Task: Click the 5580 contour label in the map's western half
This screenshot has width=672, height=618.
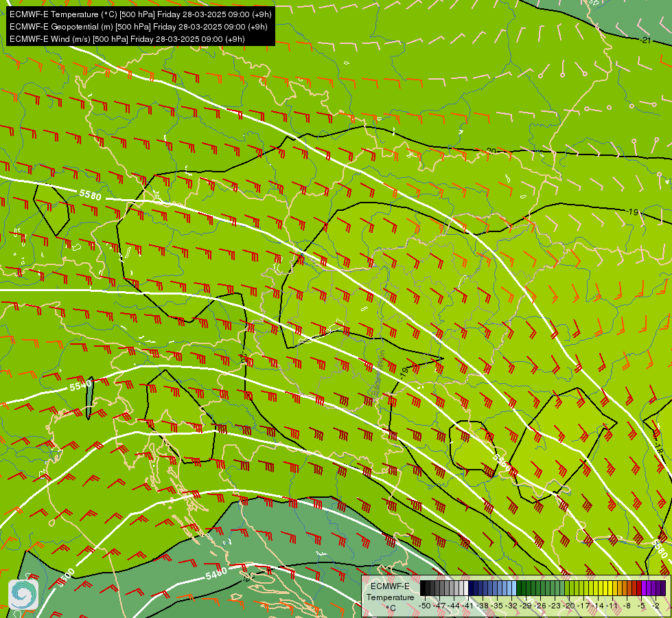Action: point(90,195)
